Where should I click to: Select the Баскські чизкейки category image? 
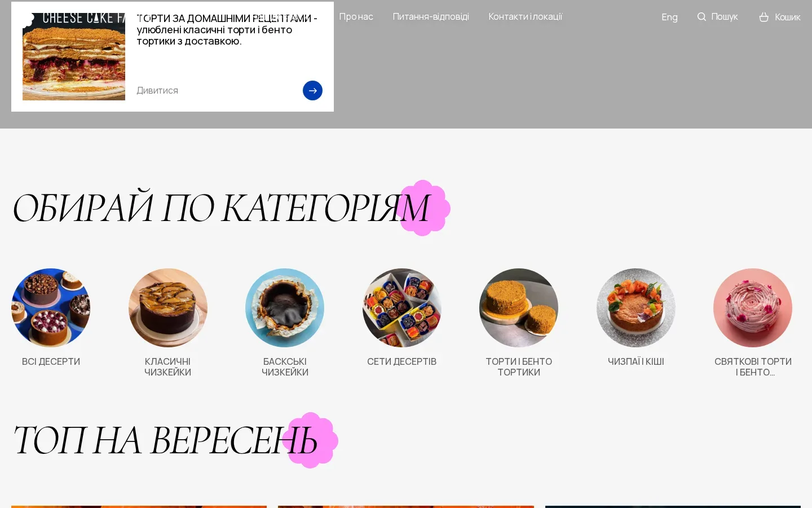click(x=285, y=308)
